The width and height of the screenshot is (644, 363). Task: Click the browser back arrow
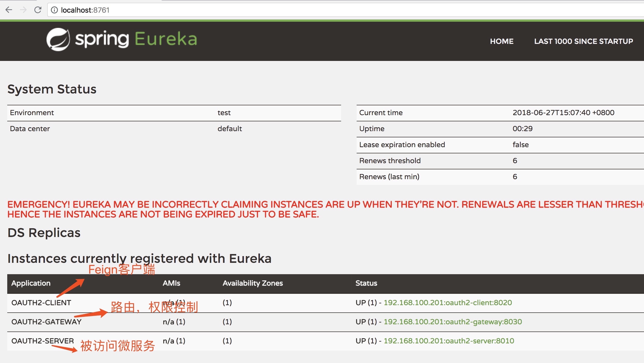click(9, 10)
